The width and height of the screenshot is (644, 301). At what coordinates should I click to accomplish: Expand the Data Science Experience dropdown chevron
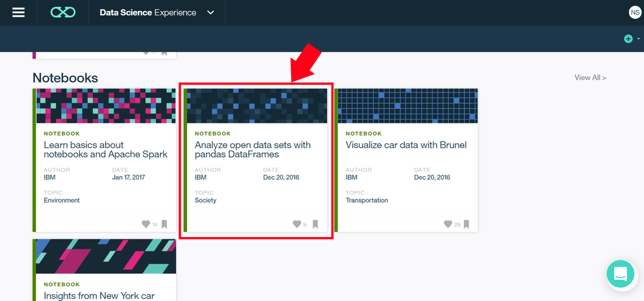[210, 13]
